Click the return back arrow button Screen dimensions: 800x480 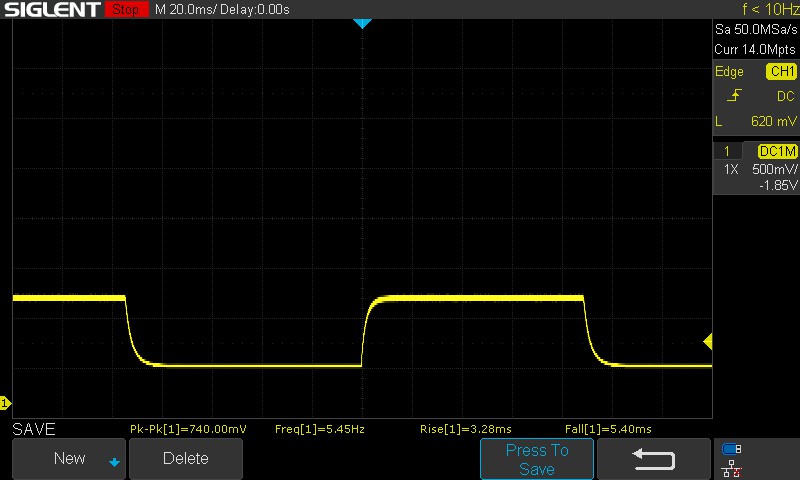(654, 459)
